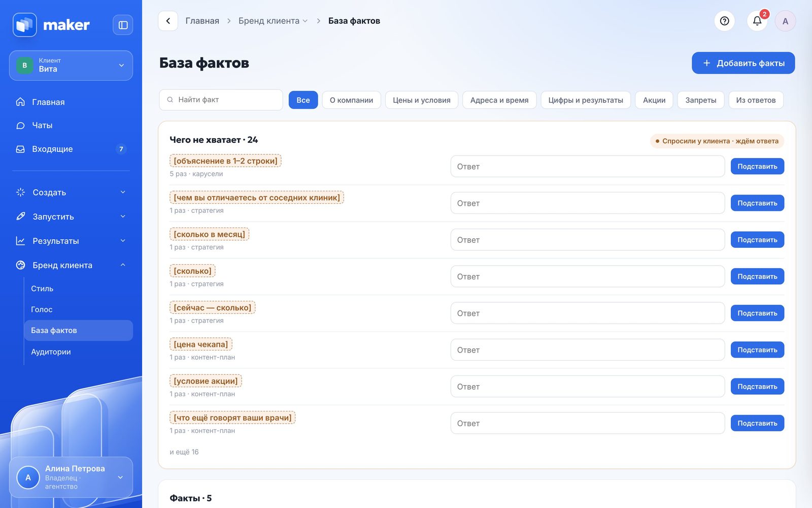Show more via и ещё 16
This screenshot has height=508, width=812.
(184, 452)
